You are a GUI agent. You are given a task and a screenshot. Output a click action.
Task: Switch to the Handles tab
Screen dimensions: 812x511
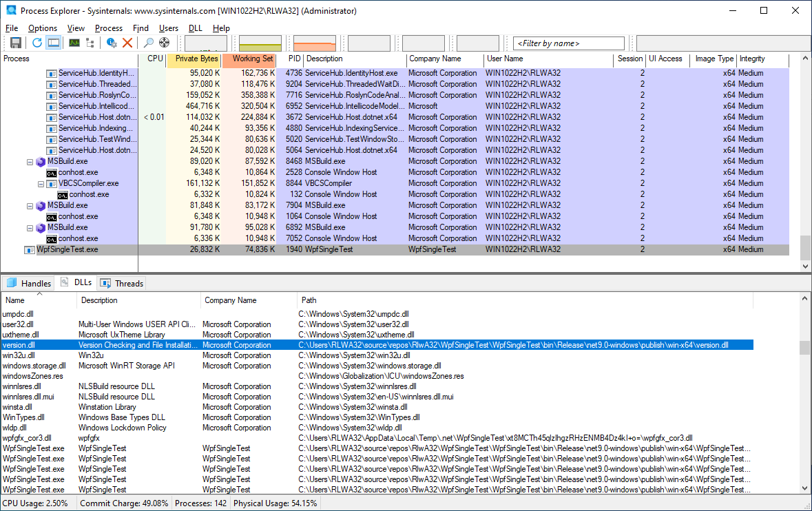click(x=29, y=283)
